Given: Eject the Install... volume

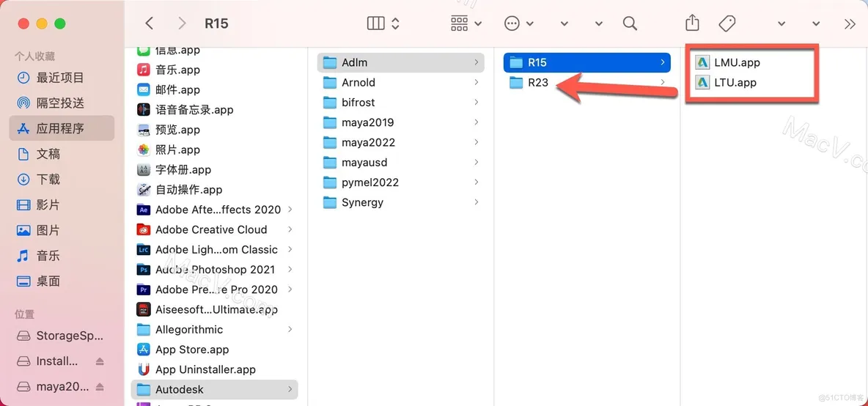Looking at the screenshot, I should (x=100, y=361).
